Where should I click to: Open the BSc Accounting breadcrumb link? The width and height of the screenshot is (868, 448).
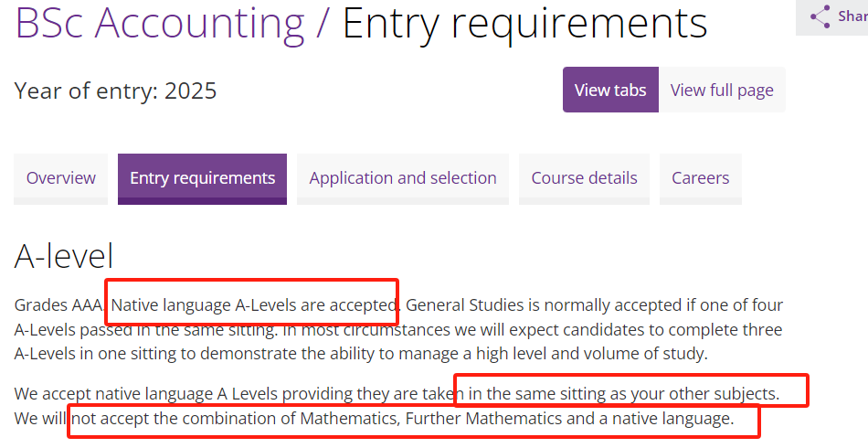pyautogui.click(x=160, y=23)
